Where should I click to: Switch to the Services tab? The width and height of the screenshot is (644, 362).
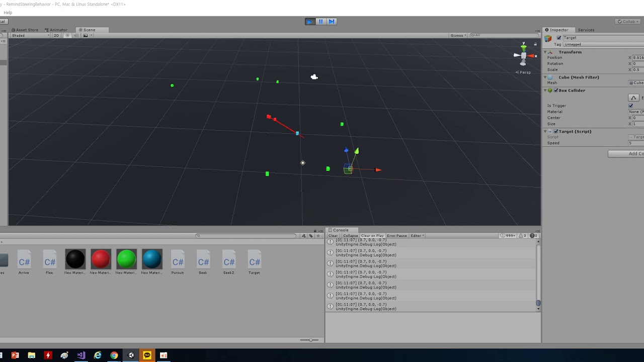click(x=586, y=30)
